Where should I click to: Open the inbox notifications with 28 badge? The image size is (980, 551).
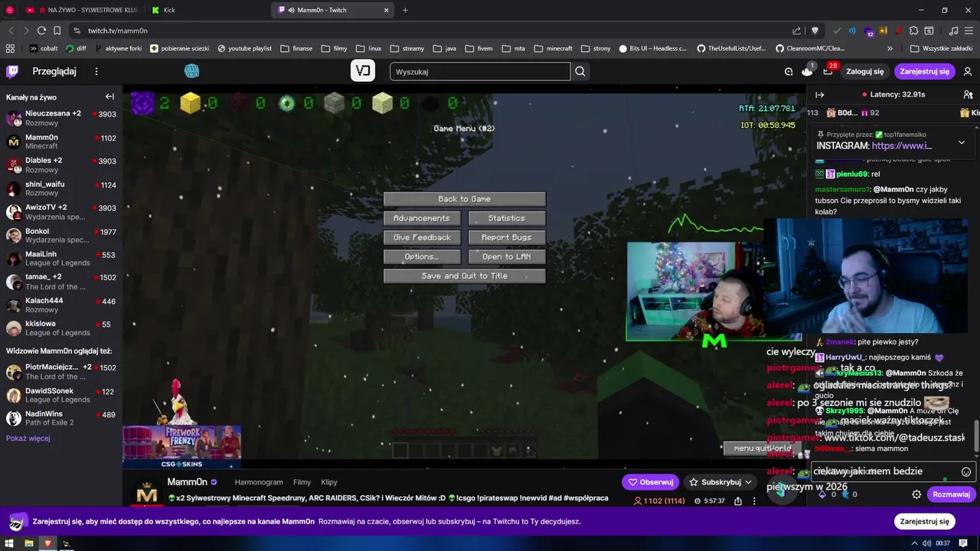tap(828, 70)
